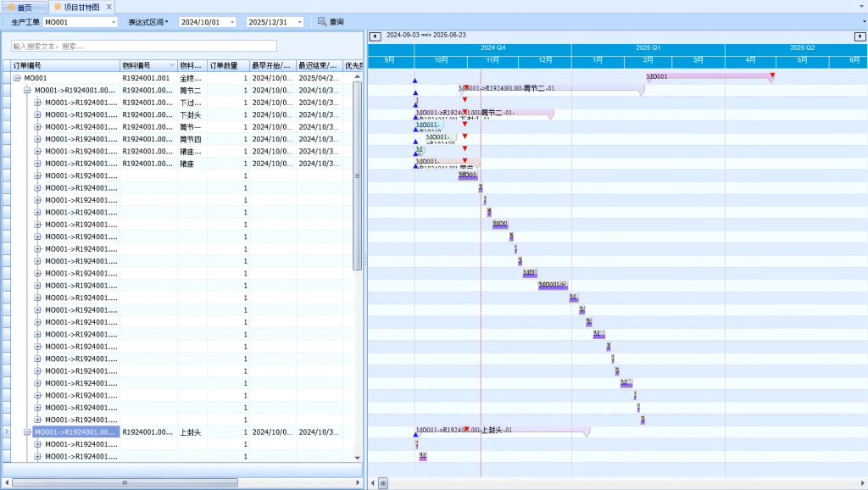Click the blue start marker in first Gantt row
868x490 pixels.
click(x=415, y=80)
